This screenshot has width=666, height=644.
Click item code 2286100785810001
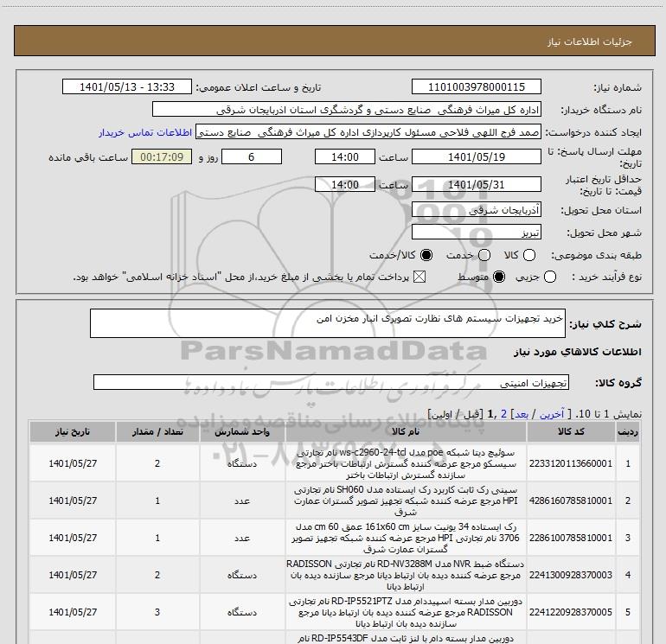[571, 538]
